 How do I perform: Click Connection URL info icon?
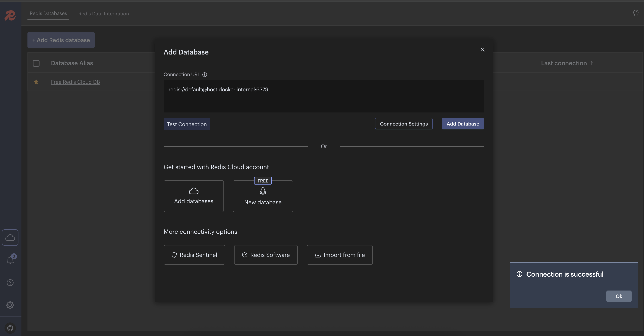tap(204, 74)
